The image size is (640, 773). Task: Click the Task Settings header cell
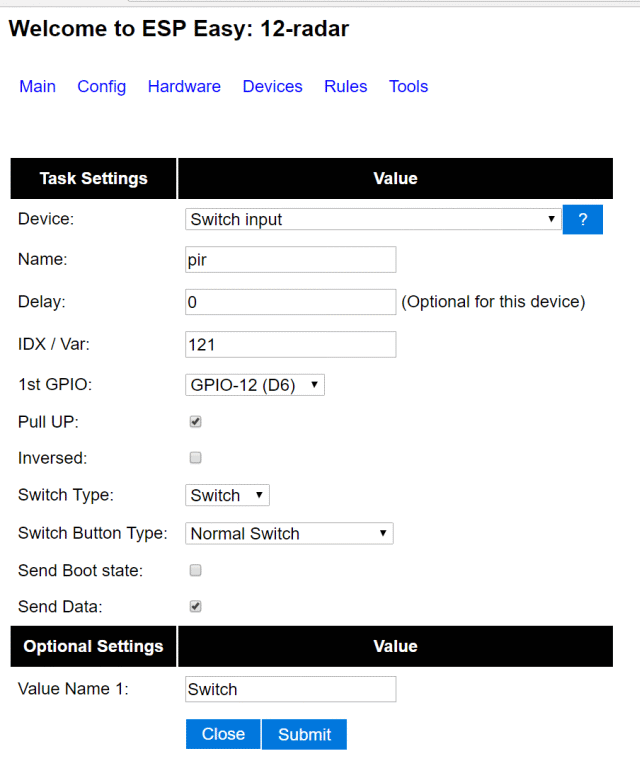(93, 178)
